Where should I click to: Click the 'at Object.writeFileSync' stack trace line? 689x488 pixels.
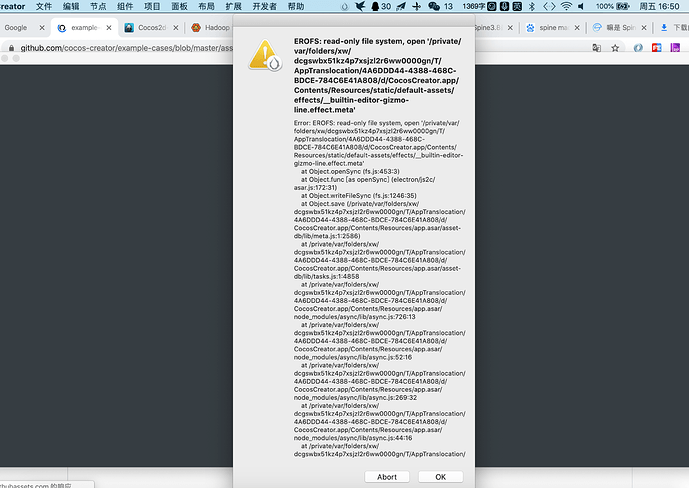pyautogui.click(x=359, y=195)
